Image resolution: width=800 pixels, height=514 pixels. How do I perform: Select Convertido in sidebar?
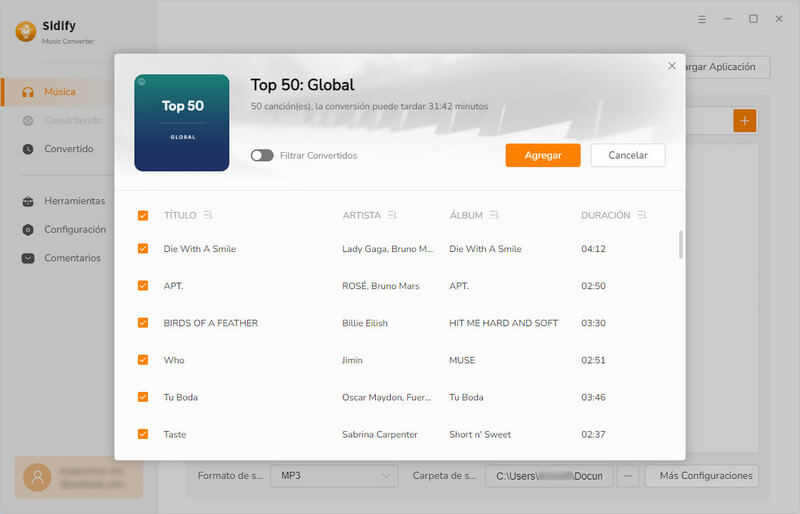(x=69, y=149)
